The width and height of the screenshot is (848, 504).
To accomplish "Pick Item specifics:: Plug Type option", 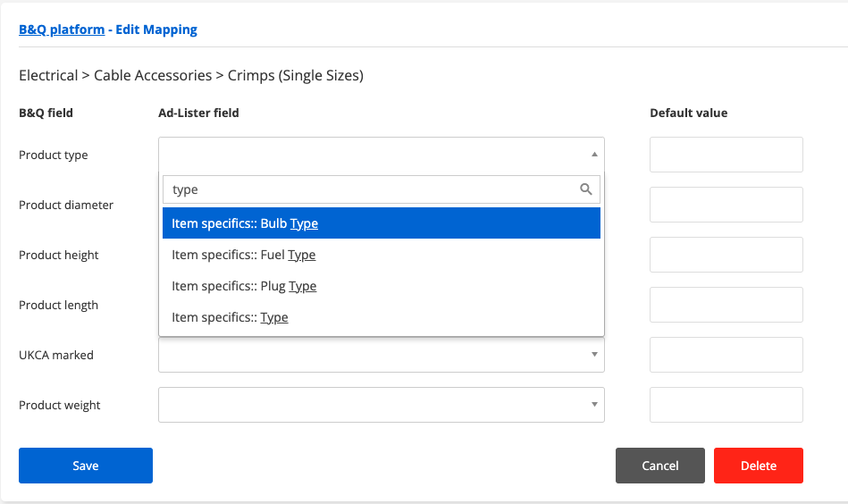I will (382, 286).
